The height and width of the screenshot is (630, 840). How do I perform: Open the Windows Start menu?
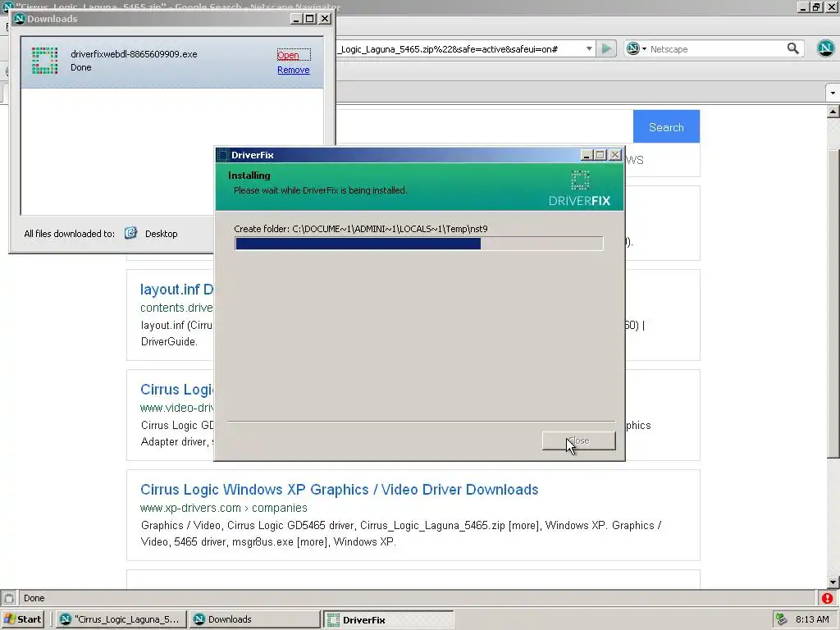(22, 619)
